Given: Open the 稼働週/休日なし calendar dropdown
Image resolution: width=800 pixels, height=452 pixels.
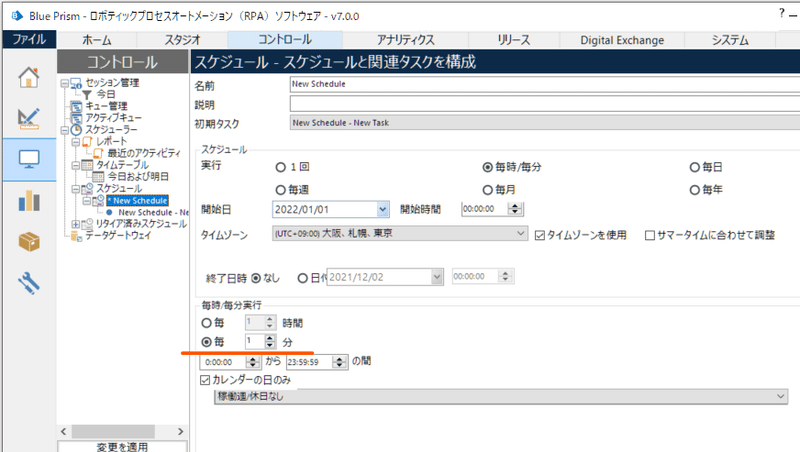Looking at the screenshot, I should [x=780, y=396].
